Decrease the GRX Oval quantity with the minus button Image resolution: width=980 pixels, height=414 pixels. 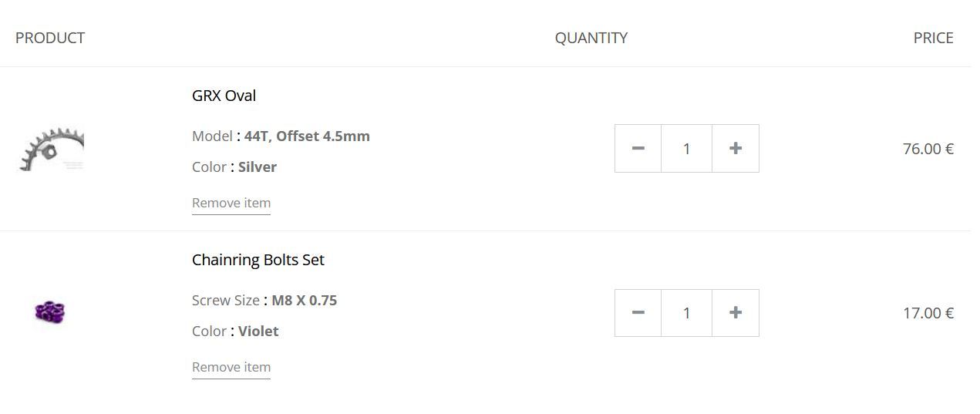tap(638, 148)
